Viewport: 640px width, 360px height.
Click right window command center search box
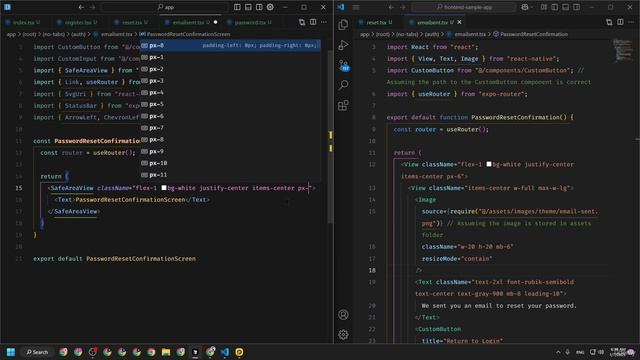tap(464, 7)
